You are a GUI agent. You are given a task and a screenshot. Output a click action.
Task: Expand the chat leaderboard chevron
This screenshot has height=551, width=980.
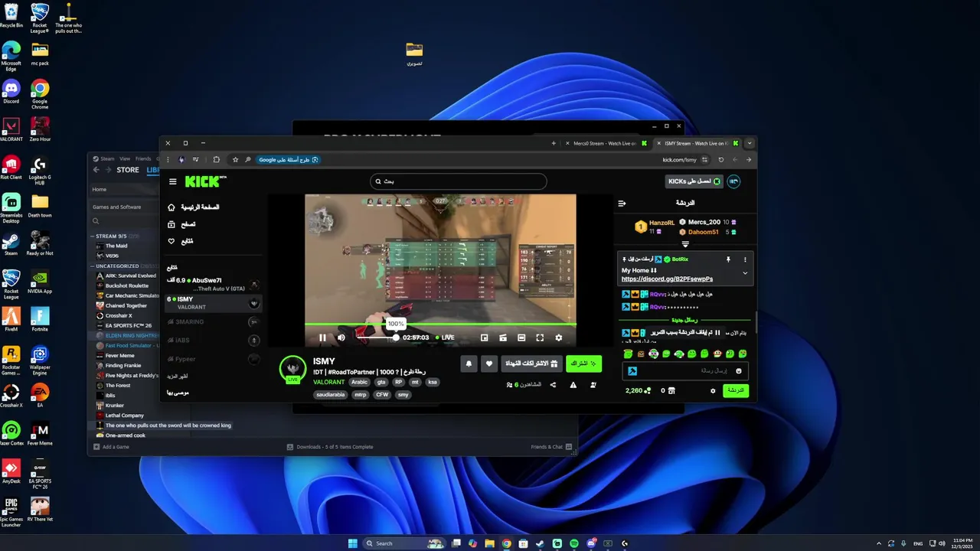(685, 244)
